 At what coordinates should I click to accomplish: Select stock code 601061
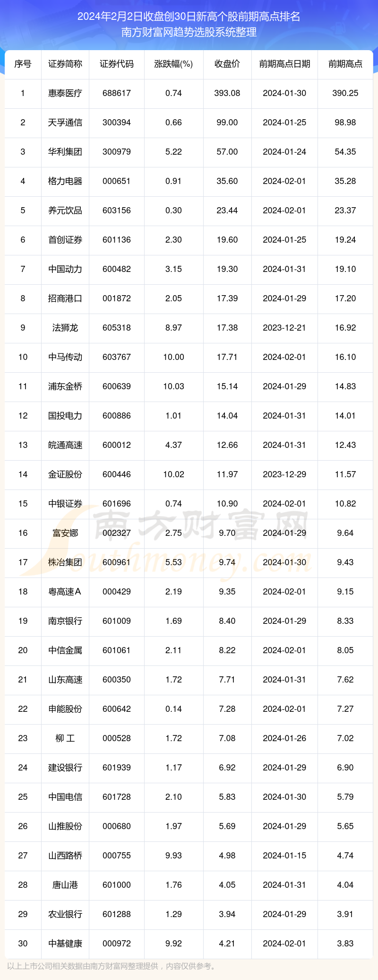pos(117,650)
